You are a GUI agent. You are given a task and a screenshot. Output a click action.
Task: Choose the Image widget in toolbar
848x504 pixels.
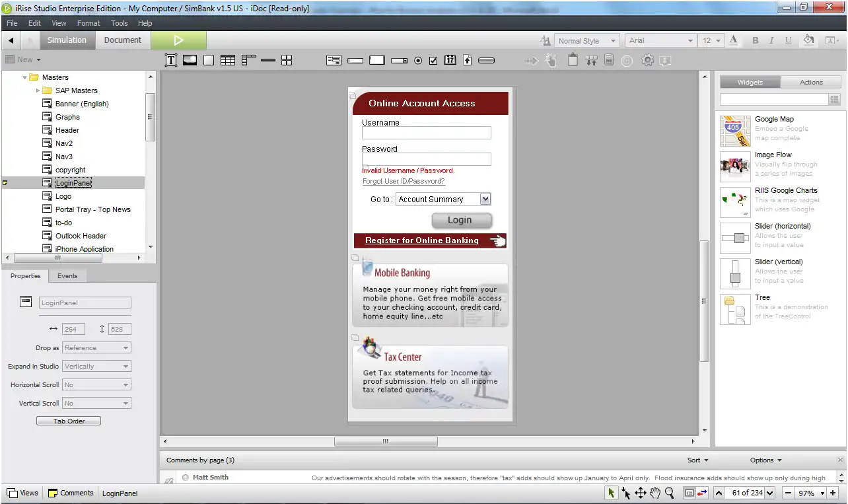(x=190, y=60)
